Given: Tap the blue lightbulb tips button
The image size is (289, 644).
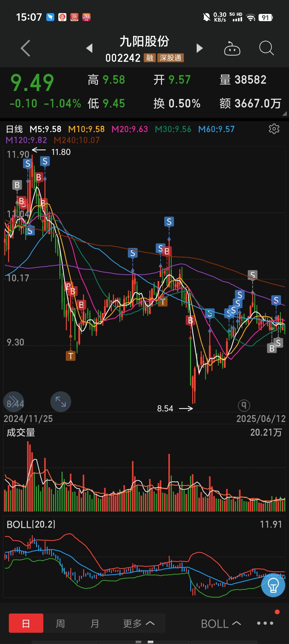Looking at the screenshot, I should 273,585.
